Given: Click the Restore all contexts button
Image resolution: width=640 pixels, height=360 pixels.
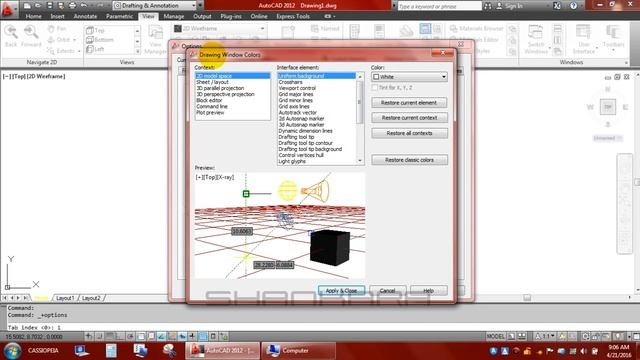Looking at the screenshot, I should tap(409, 133).
